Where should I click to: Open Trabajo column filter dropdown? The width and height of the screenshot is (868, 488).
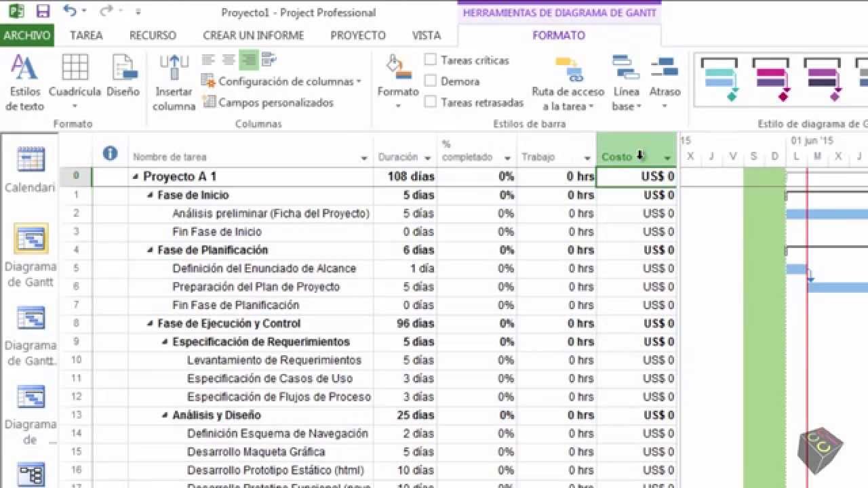tap(587, 158)
